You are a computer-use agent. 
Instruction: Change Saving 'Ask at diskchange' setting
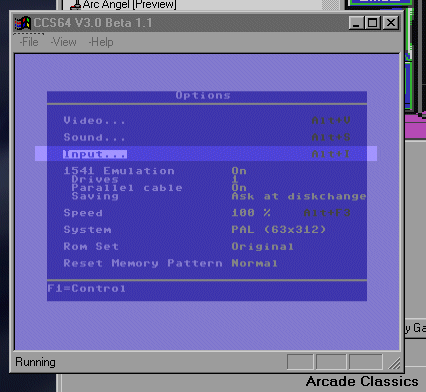coord(299,196)
